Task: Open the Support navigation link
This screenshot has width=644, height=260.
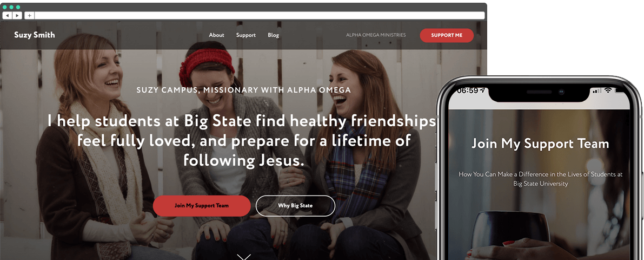Action: click(x=246, y=35)
